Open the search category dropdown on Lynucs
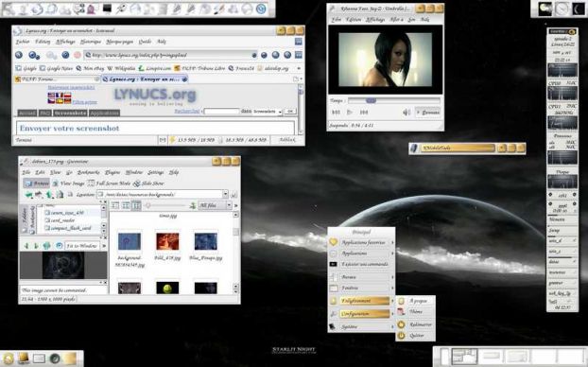This screenshot has width=588, height=367. (x=268, y=112)
